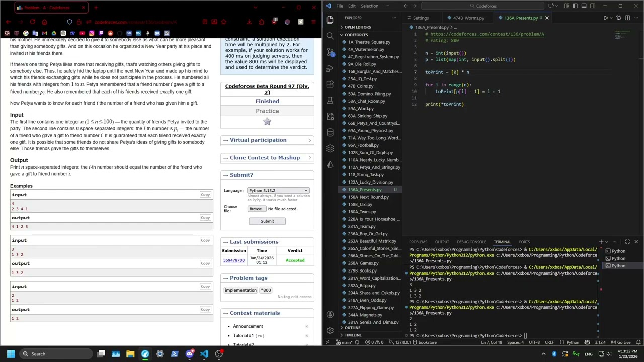The height and width of the screenshot is (362, 644).
Task: Open the Virtual participation link
Action: pos(258,140)
